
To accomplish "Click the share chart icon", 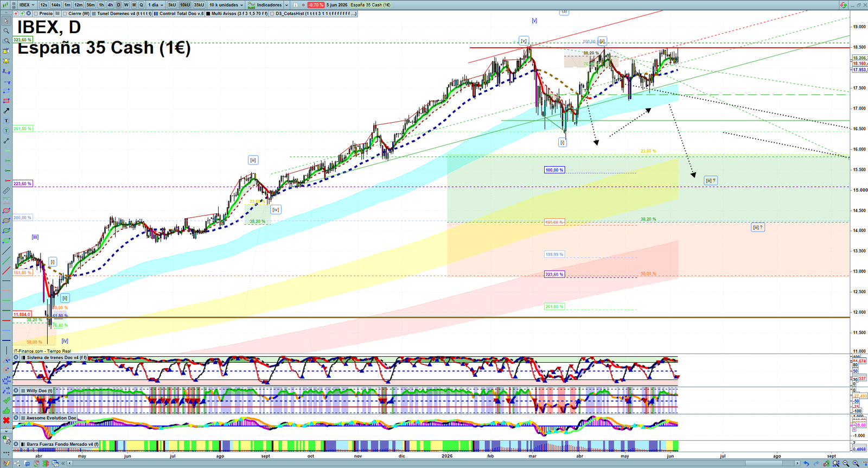I will pos(17,464).
